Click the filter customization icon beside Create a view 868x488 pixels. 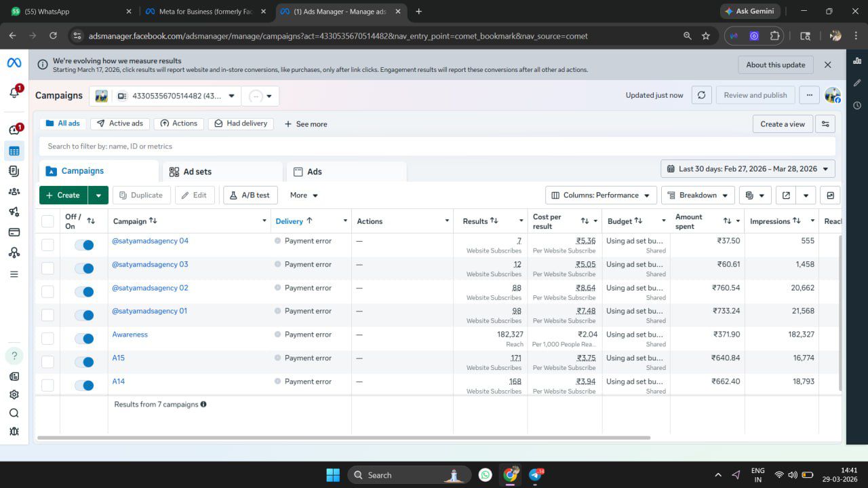coord(825,124)
